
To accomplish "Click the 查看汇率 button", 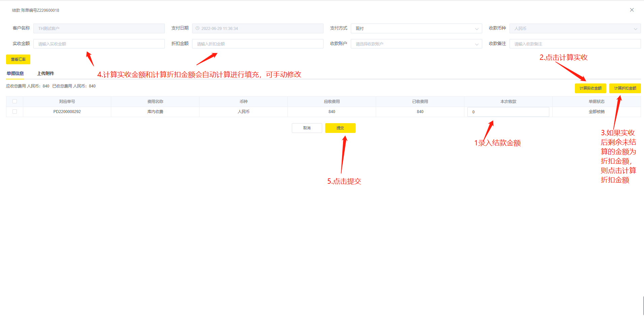I will tap(18, 60).
